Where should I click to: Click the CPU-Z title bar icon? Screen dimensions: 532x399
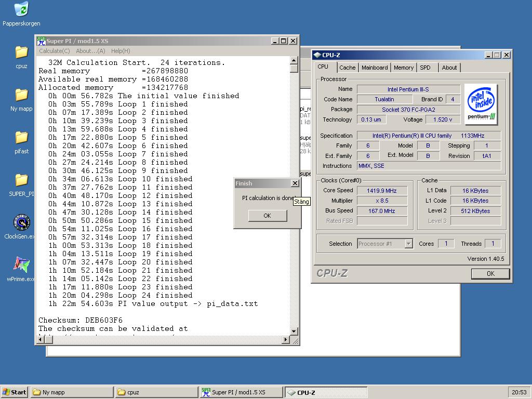317,55
